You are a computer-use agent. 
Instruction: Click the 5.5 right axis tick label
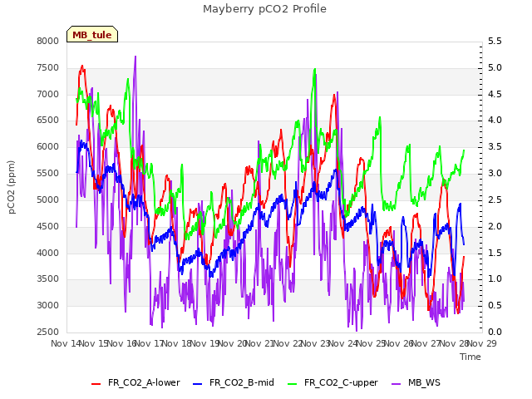point(495,41)
